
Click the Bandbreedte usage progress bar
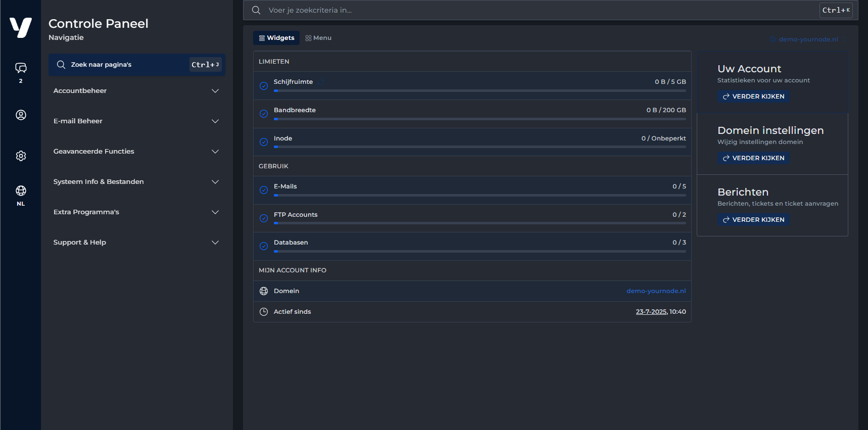[479, 119]
